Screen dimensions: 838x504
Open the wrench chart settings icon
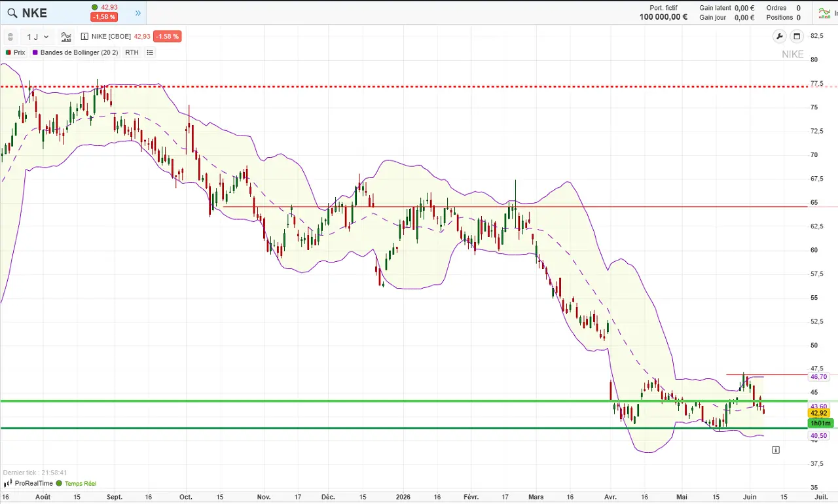pos(779,37)
